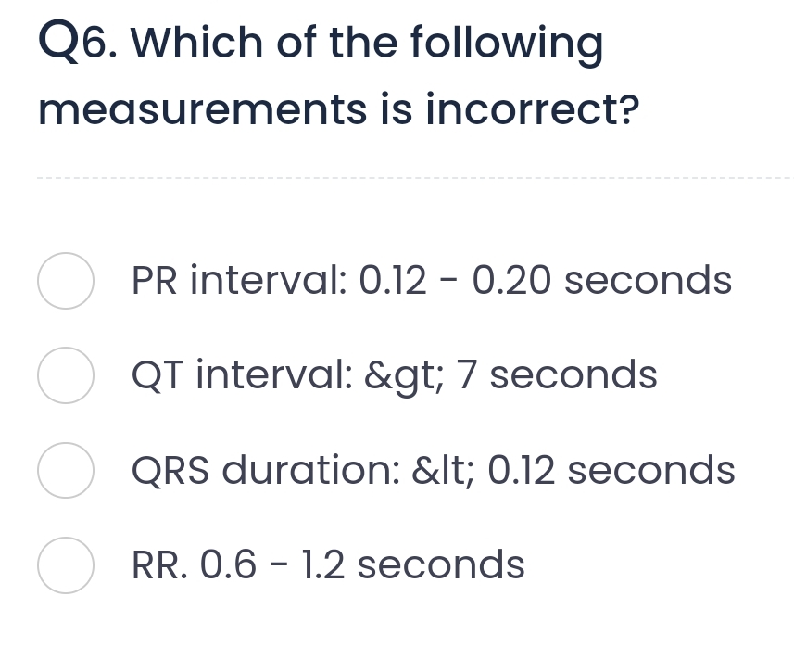Click the QT interval: > 7 seconds answer text

395,375
